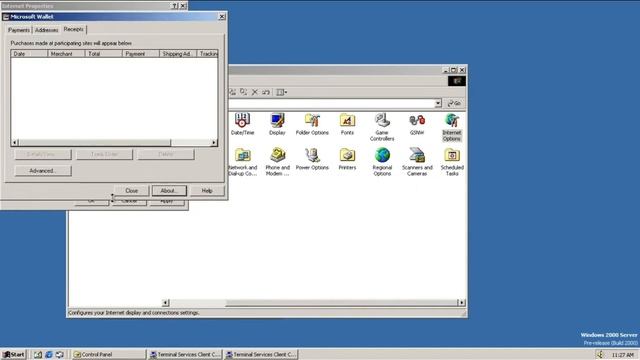The width and height of the screenshot is (640, 360).
Task: Open the Views dropdown in Control Panel toolbar
Action: tap(282, 92)
